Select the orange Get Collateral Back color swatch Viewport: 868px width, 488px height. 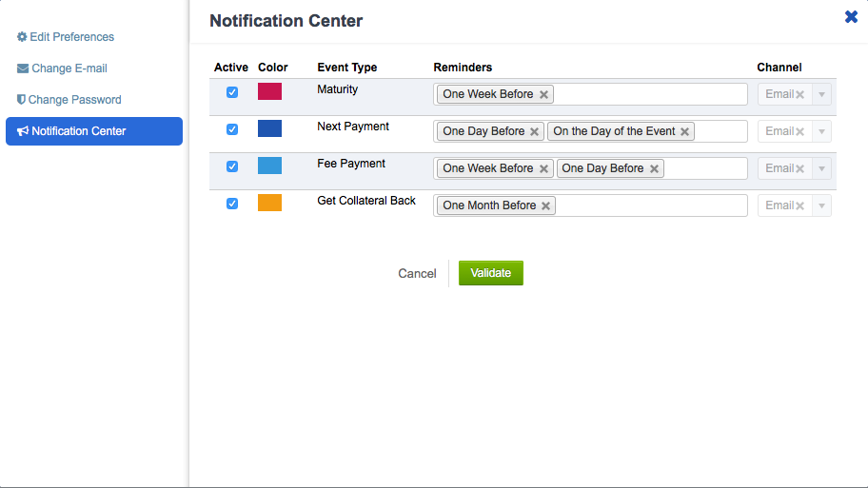[269, 203]
